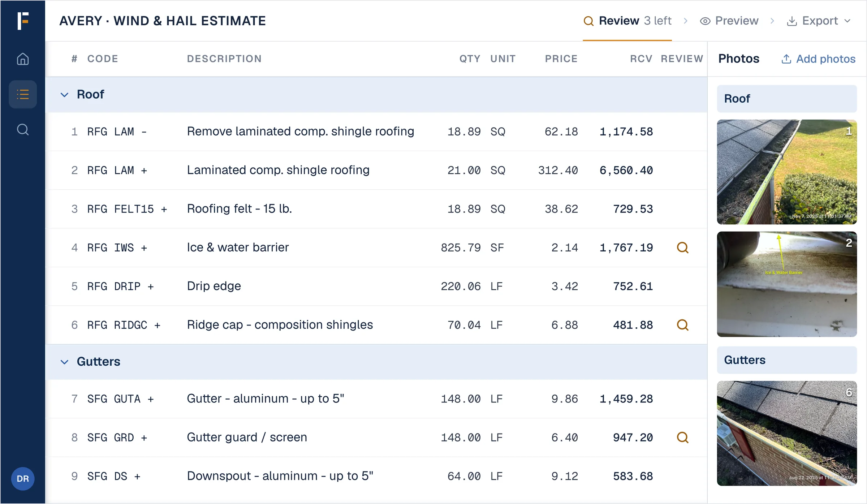Select the Gutters photos group header
The height and width of the screenshot is (504, 867).
[787, 360]
